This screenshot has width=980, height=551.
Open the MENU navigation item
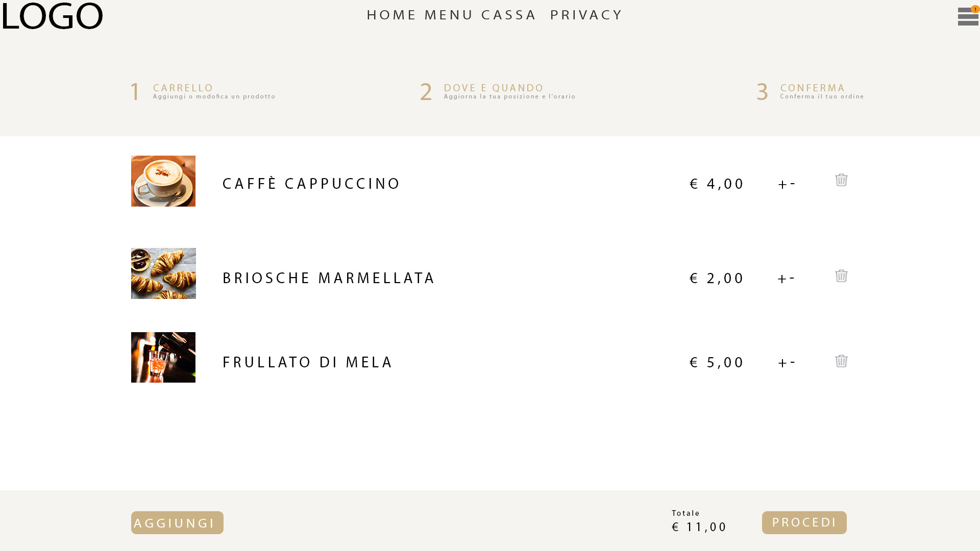click(x=449, y=15)
